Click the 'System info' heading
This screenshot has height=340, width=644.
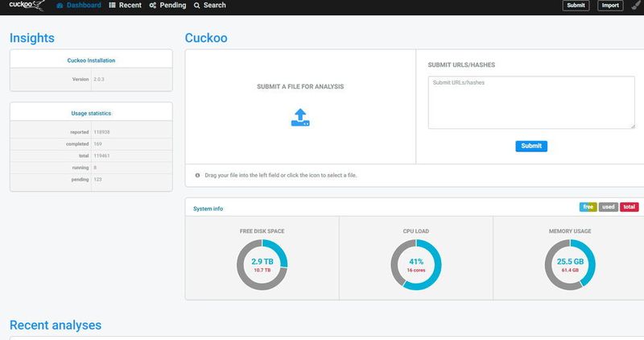tap(208, 209)
